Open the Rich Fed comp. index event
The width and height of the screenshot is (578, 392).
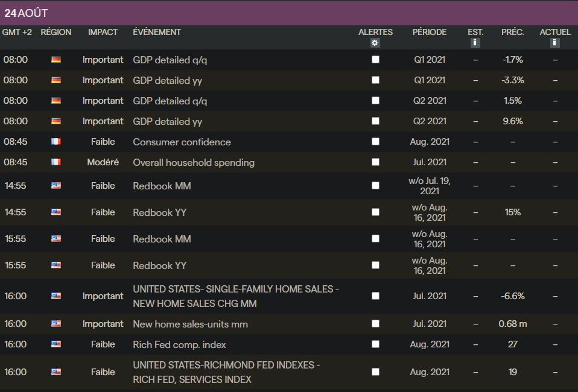[179, 344]
